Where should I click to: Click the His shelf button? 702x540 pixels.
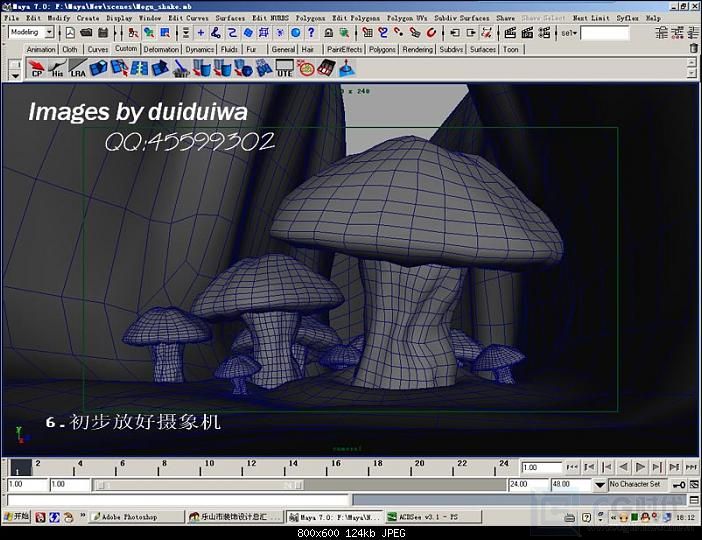57,69
